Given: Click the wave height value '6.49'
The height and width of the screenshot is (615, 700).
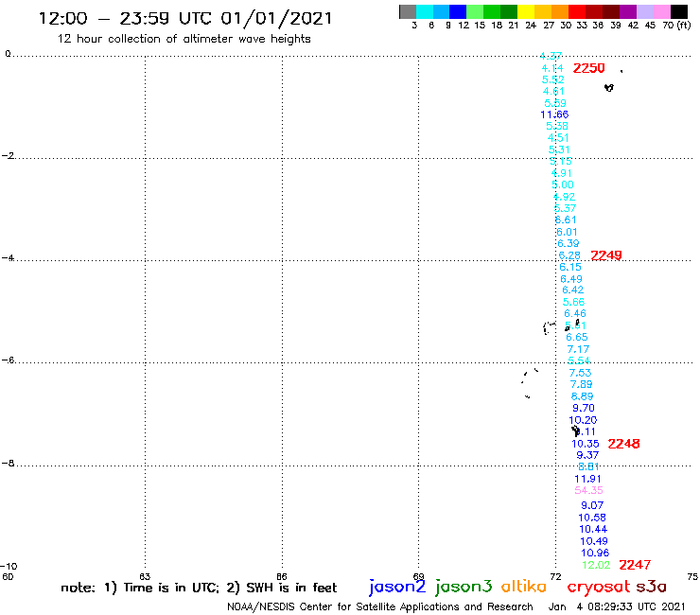Looking at the screenshot, I should 571,279.
